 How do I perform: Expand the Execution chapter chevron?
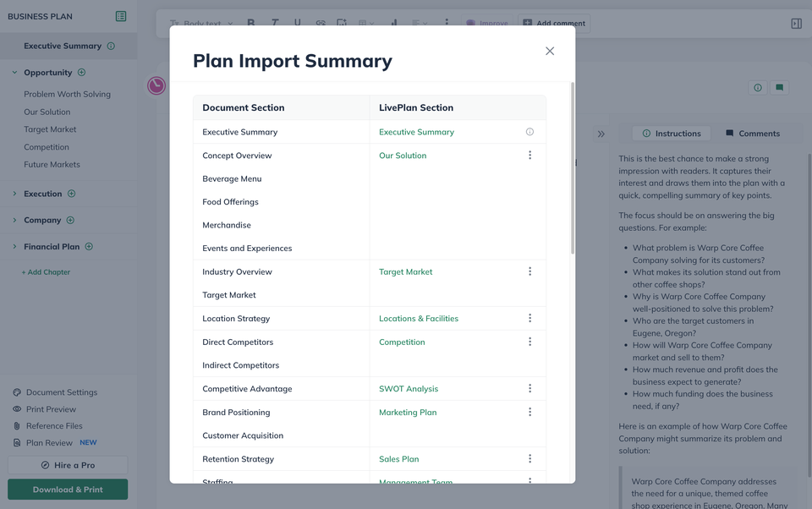point(14,193)
